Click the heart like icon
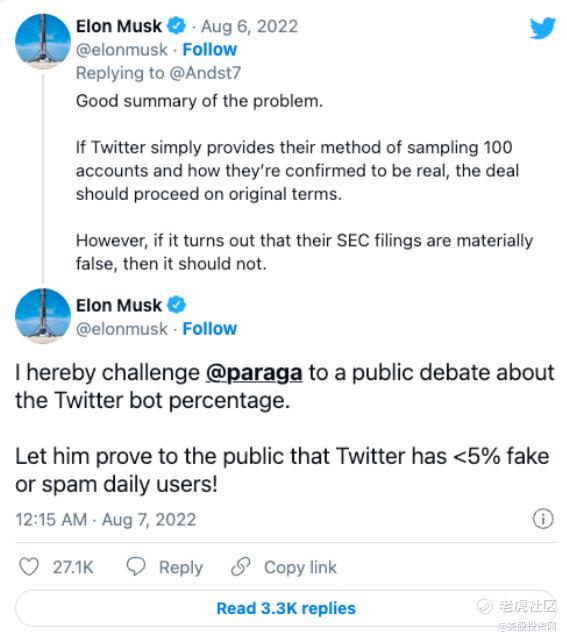This screenshot has height=639, width=567. click(x=29, y=566)
